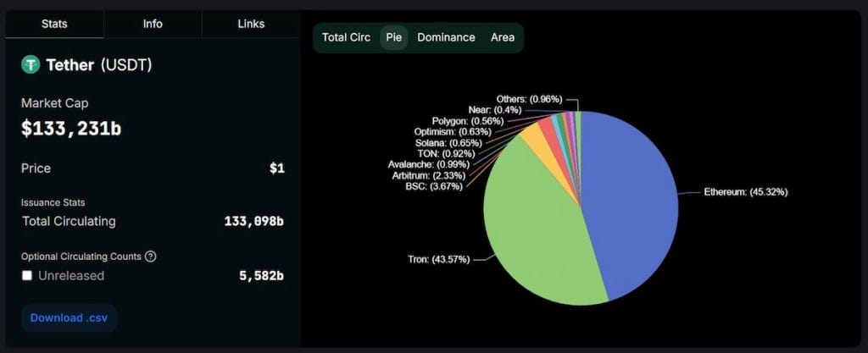Select the Polygon: (0.56%) label
The height and width of the screenshot is (353, 868).
point(468,120)
